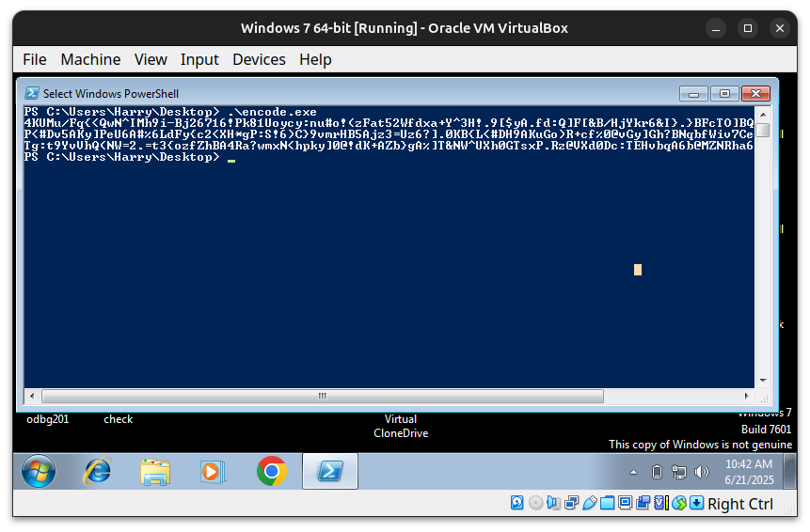Click the horizontal scrollbar thumb
Image resolution: width=810 pixels, height=532 pixels.
pos(323,396)
